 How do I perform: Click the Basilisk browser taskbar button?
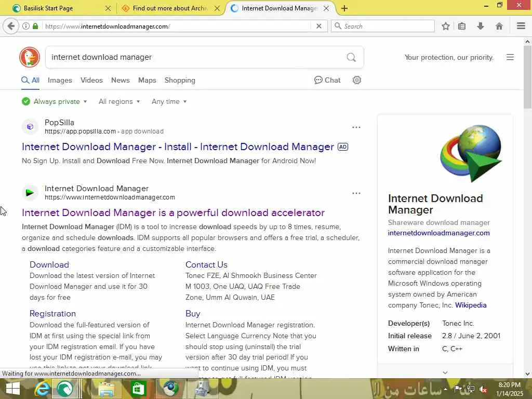click(66, 389)
